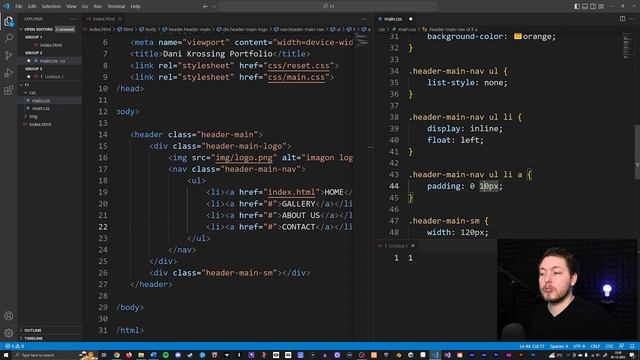Open the Accounts menu in the activity bar
Screen dimensions: 640x360
pyautogui.click(x=9, y=316)
